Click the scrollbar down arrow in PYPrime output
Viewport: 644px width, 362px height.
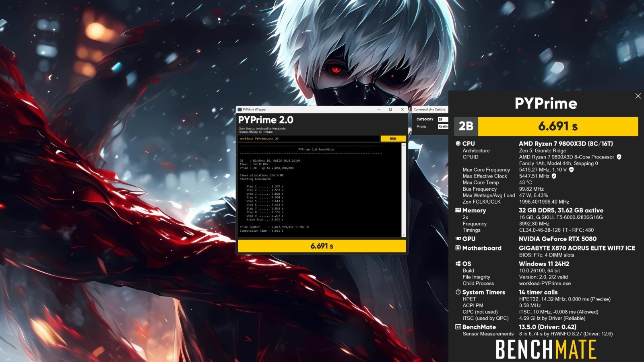point(403,235)
